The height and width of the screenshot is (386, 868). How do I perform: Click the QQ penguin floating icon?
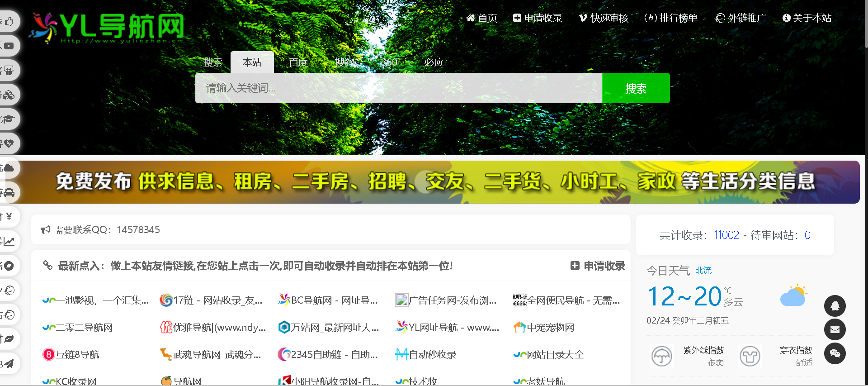tap(835, 306)
